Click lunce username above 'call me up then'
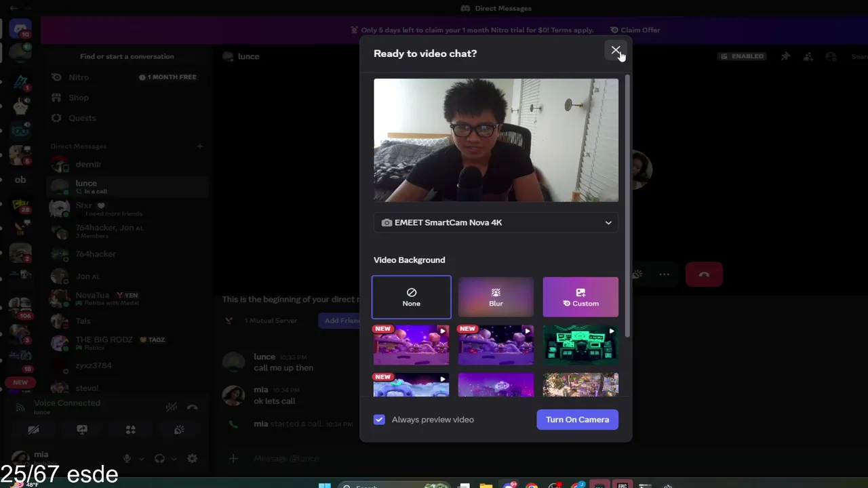Image resolution: width=868 pixels, height=488 pixels. (x=264, y=357)
